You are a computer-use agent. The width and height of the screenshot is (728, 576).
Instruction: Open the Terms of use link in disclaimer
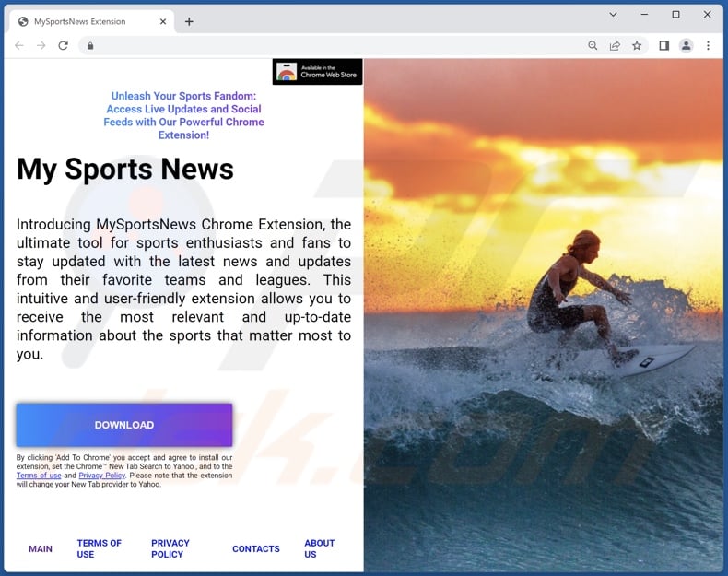39,476
